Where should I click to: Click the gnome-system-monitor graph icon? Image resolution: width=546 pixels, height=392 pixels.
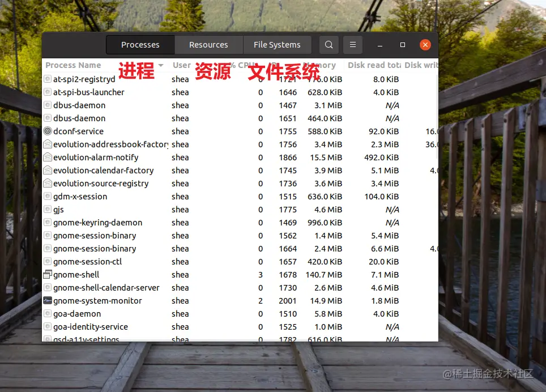coord(48,301)
